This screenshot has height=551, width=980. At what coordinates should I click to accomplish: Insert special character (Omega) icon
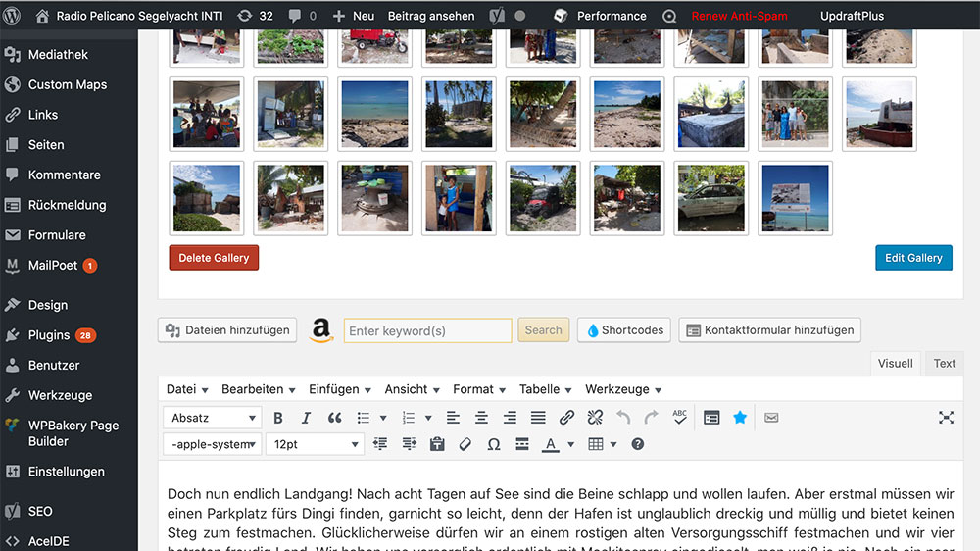coord(494,444)
